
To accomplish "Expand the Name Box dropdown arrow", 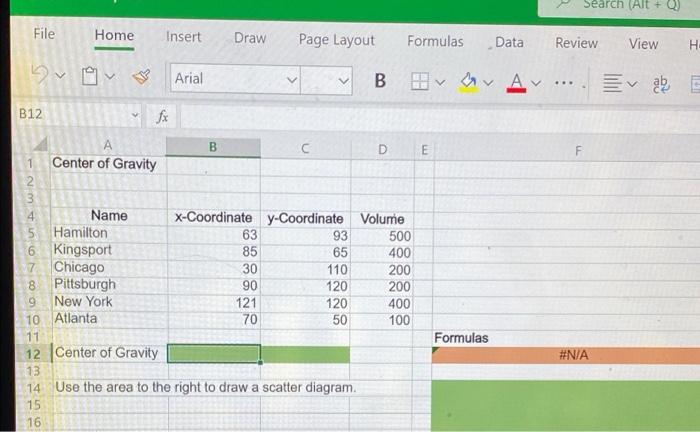I will pyautogui.click(x=135, y=116).
